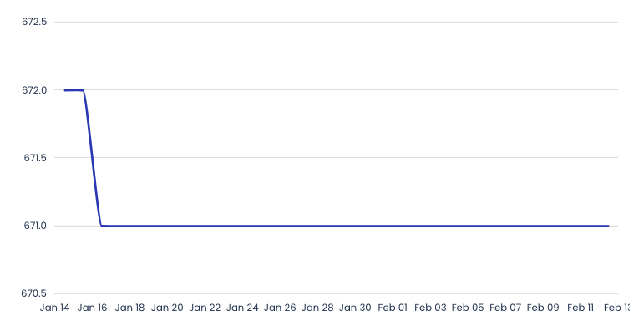This screenshot has width=644, height=336.
Task: Click the 671.5 y-axis value
Action: click(x=35, y=158)
